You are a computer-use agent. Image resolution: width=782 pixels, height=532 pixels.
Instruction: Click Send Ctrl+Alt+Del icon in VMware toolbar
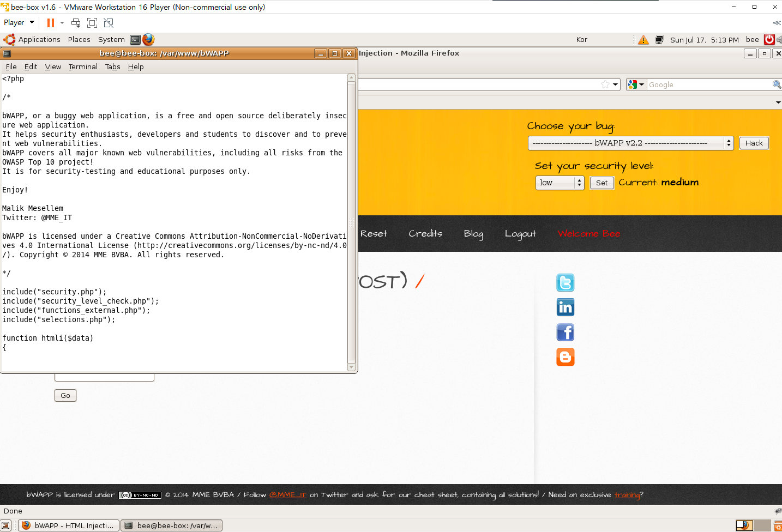pos(76,23)
